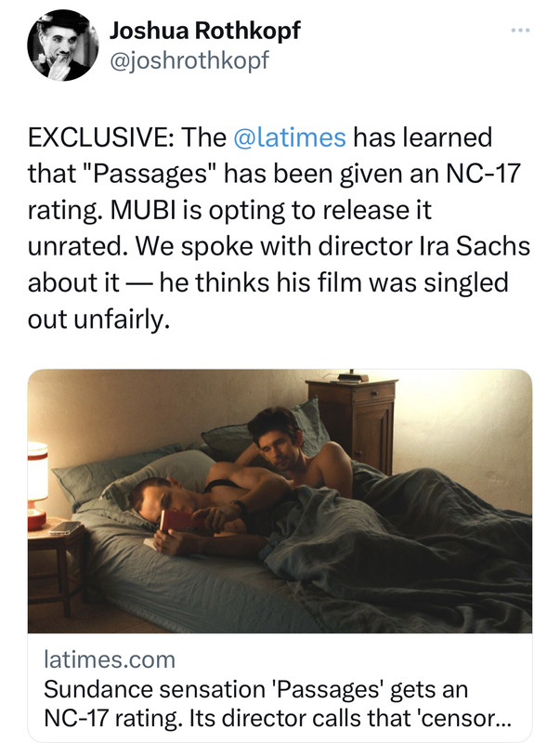Open the article preview photo

tap(280, 501)
